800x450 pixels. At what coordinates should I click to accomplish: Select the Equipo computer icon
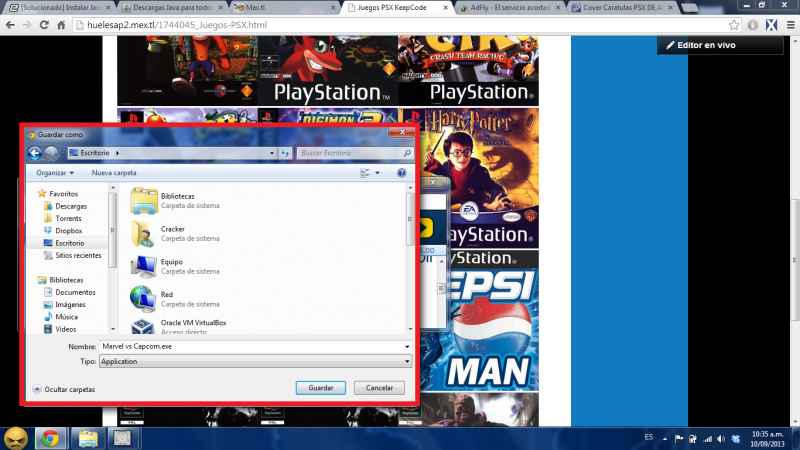click(x=144, y=266)
